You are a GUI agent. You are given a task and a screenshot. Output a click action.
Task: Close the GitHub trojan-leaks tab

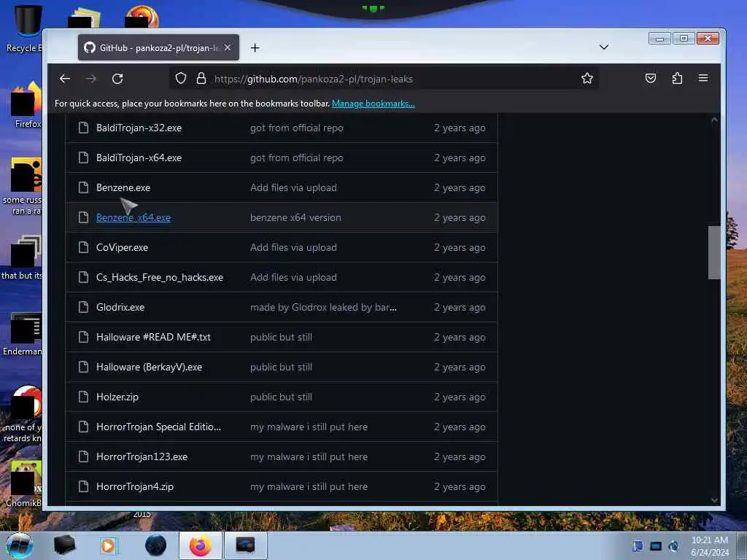coord(228,47)
